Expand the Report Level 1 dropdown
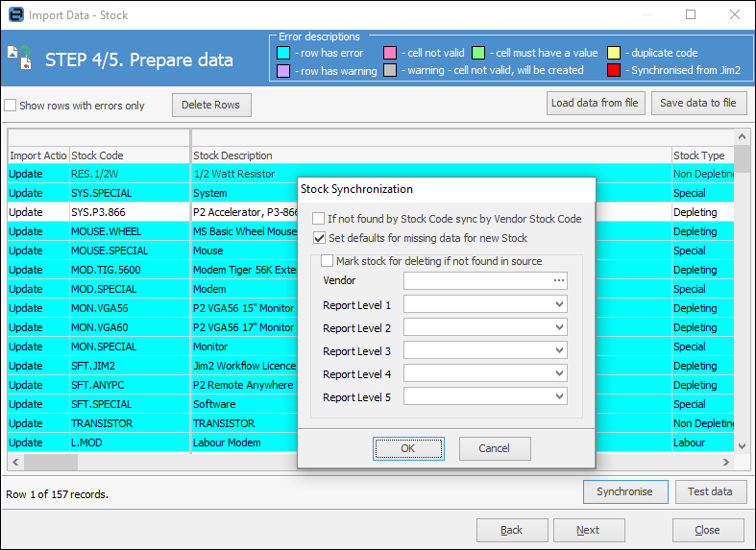This screenshot has width=756, height=550. pos(559,305)
